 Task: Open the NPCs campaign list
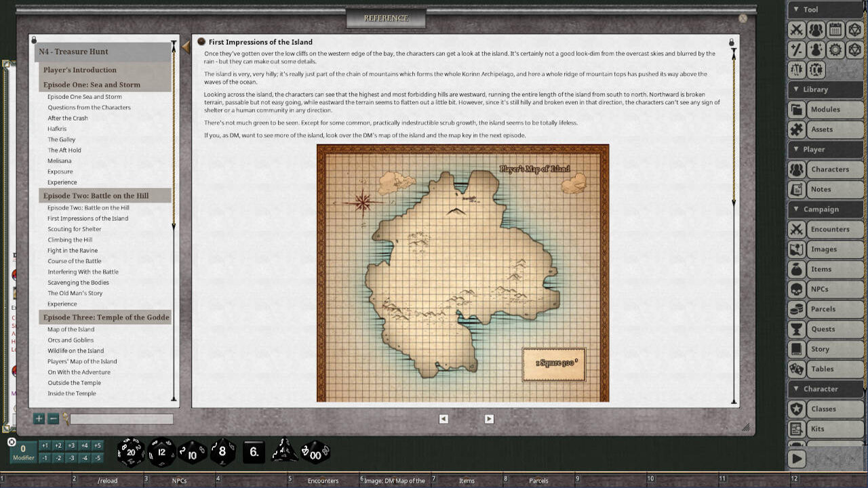pos(826,289)
